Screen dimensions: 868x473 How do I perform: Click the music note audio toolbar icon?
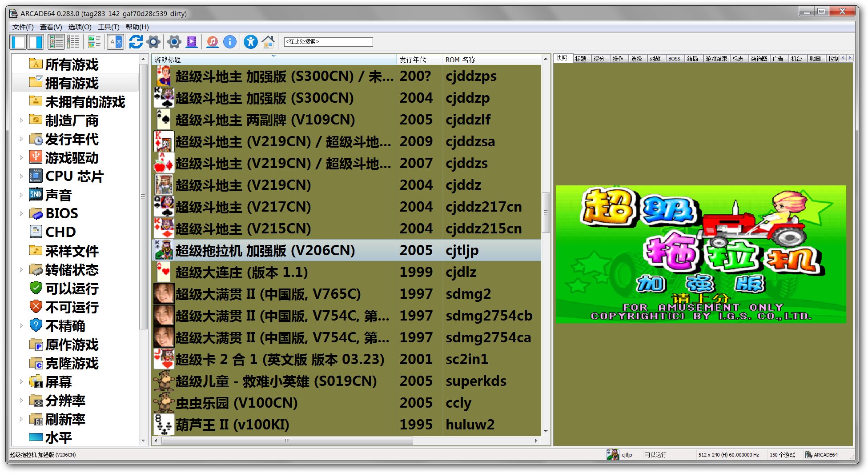click(x=213, y=42)
